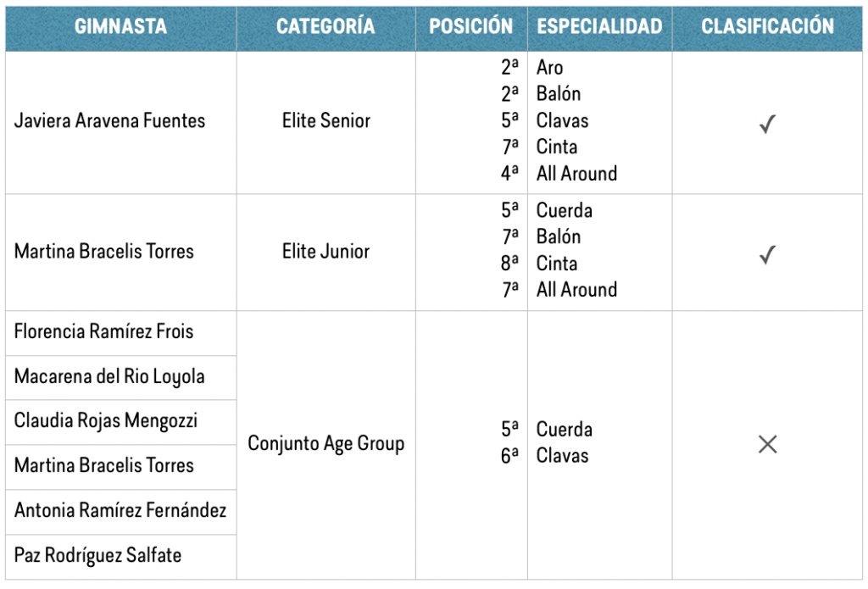This screenshot has height=589, width=868.
Task: Click Paz Rodríguez Salfate name
Action: pos(97,555)
